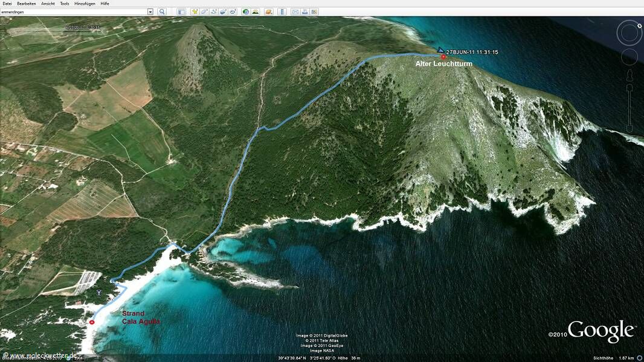The width and height of the screenshot is (644, 362).
Task: Click the email view icon
Action: (295, 11)
